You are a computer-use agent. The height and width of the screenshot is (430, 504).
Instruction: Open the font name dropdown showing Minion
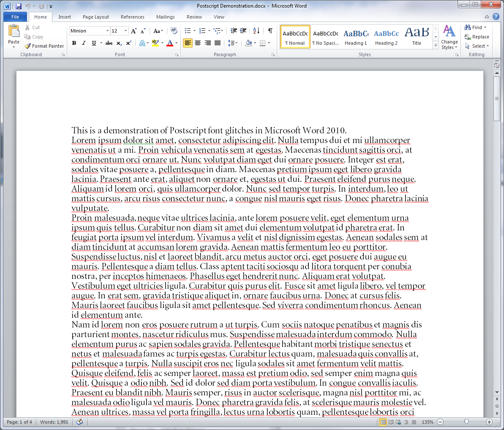coord(107,31)
